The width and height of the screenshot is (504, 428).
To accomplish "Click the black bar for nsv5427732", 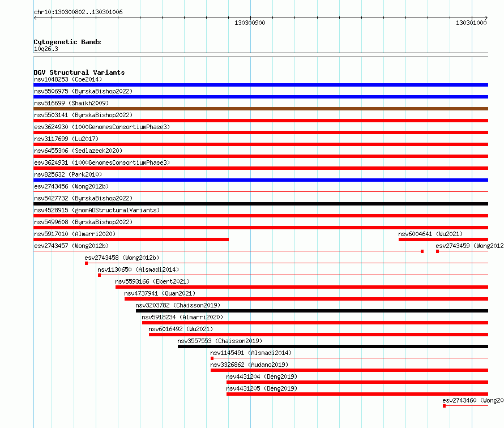I will point(260,204).
